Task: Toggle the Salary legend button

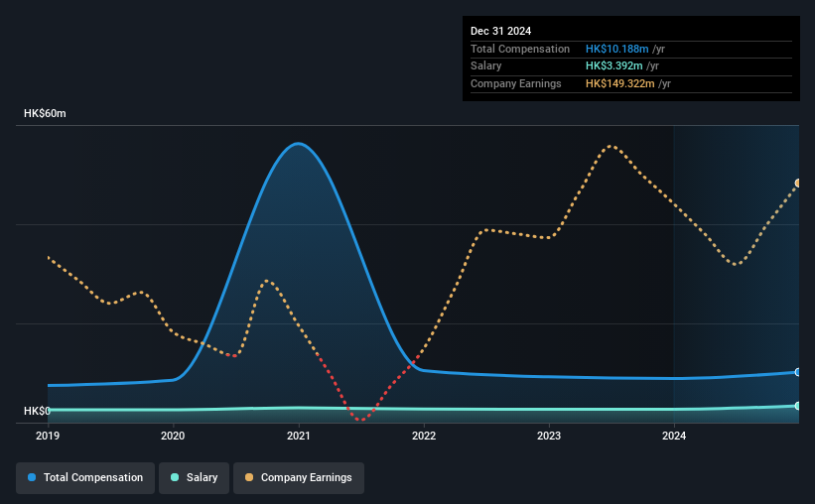Action: pyautogui.click(x=194, y=478)
